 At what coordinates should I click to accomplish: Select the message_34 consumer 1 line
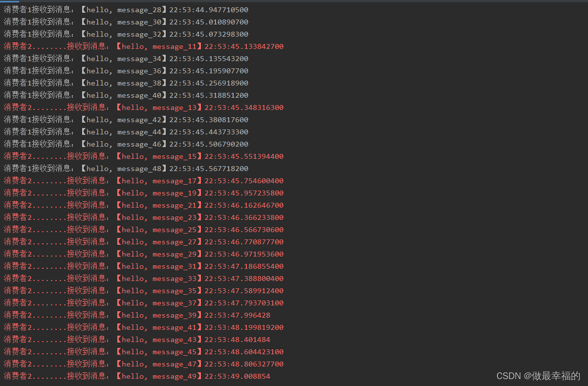click(126, 59)
